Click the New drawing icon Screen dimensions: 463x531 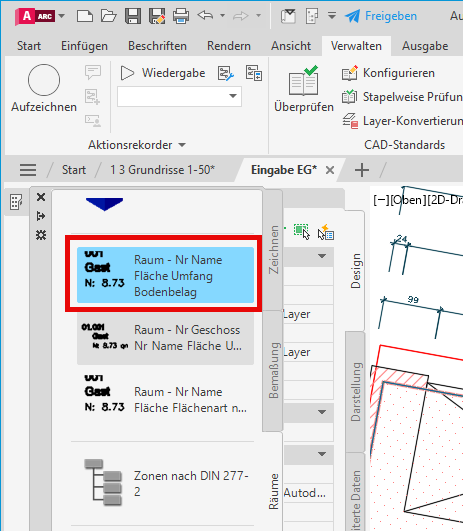click(x=85, y=16)
